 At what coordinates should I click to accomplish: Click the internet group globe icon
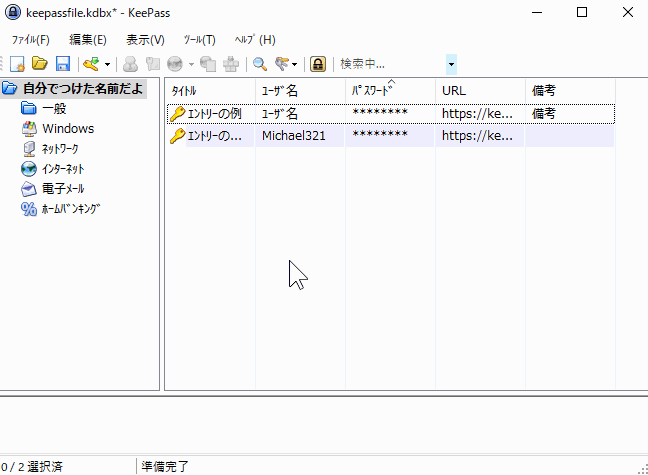[29, 169]
